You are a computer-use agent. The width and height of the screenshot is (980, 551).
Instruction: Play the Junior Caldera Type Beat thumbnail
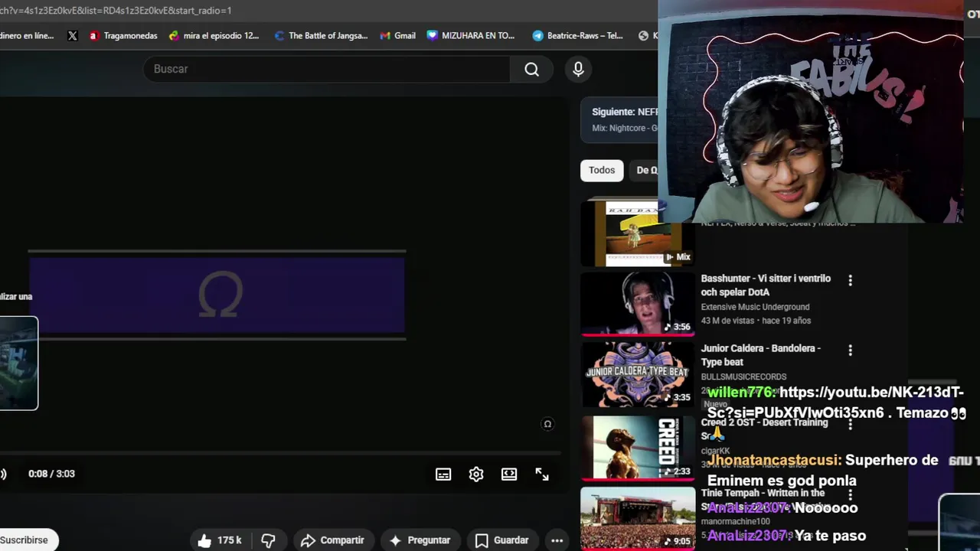point(637,373)
